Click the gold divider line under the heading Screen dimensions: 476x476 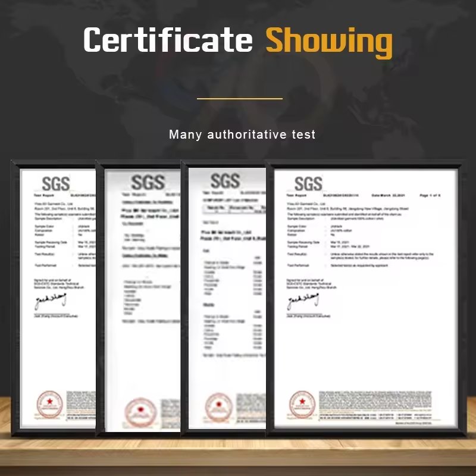coord(240,98)
